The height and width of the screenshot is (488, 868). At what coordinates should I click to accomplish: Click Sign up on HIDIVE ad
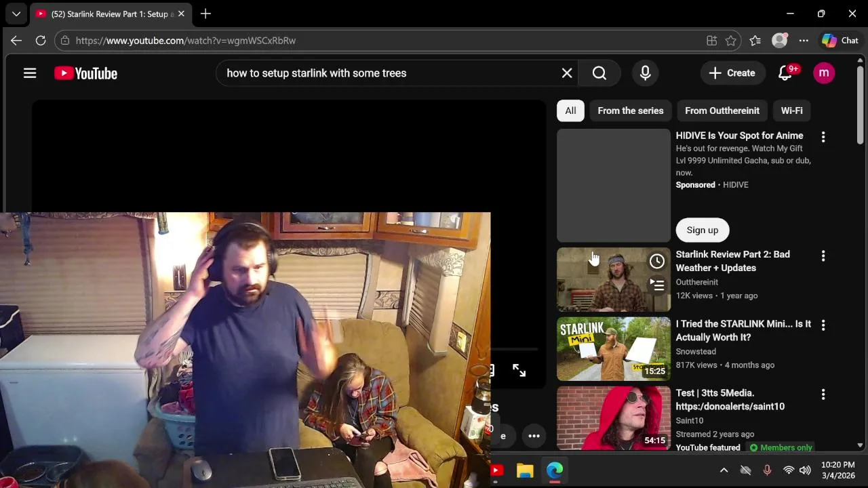tap(703, 230)
